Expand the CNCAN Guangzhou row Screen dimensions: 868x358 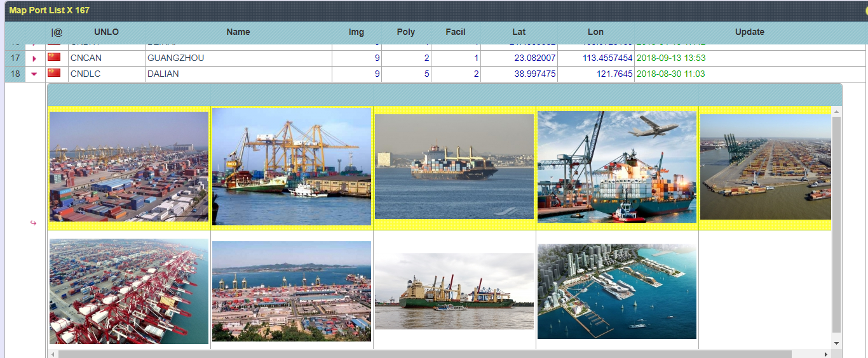tap(34, 58)
